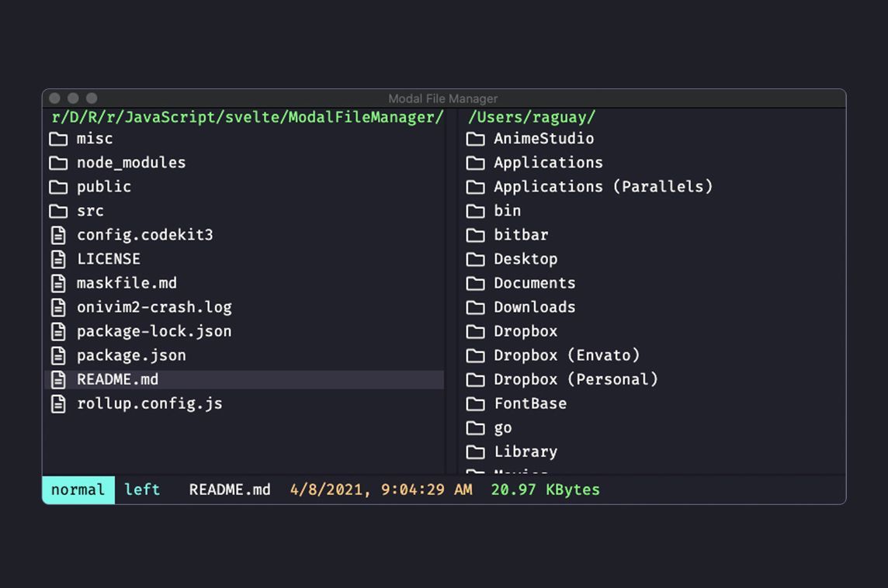
Task: Click the folder icon beside Desktop
Action: pyautogui.click(x=475, y=259)
